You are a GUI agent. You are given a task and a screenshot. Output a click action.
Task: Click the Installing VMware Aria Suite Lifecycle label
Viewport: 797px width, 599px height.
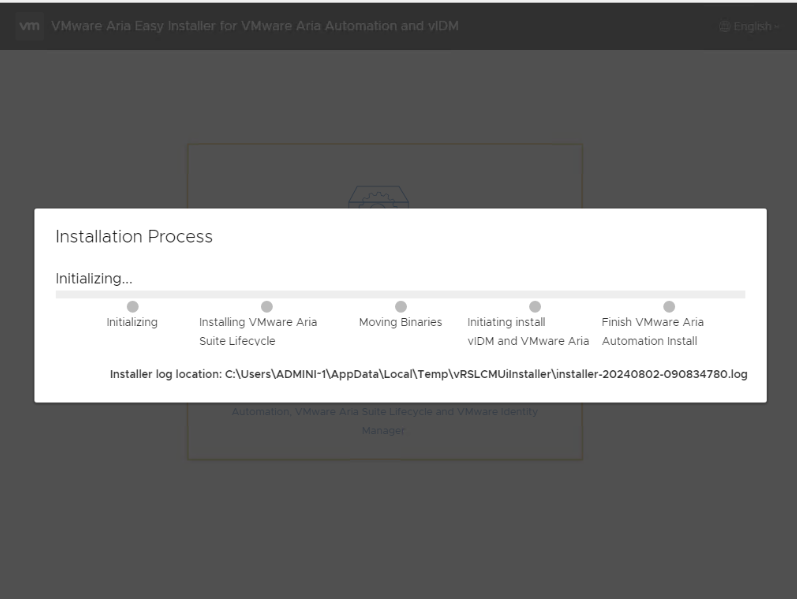258,332
